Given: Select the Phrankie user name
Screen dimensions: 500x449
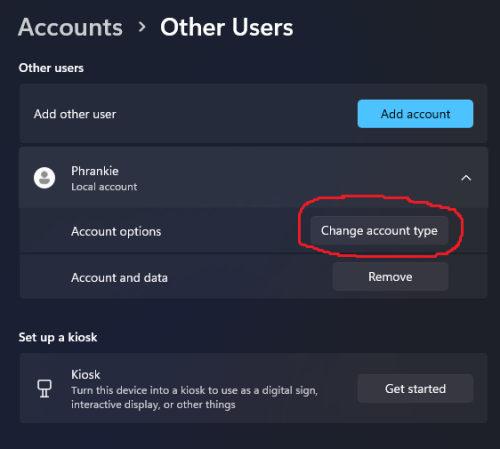Looking at the screenshot, I should 95,171.
